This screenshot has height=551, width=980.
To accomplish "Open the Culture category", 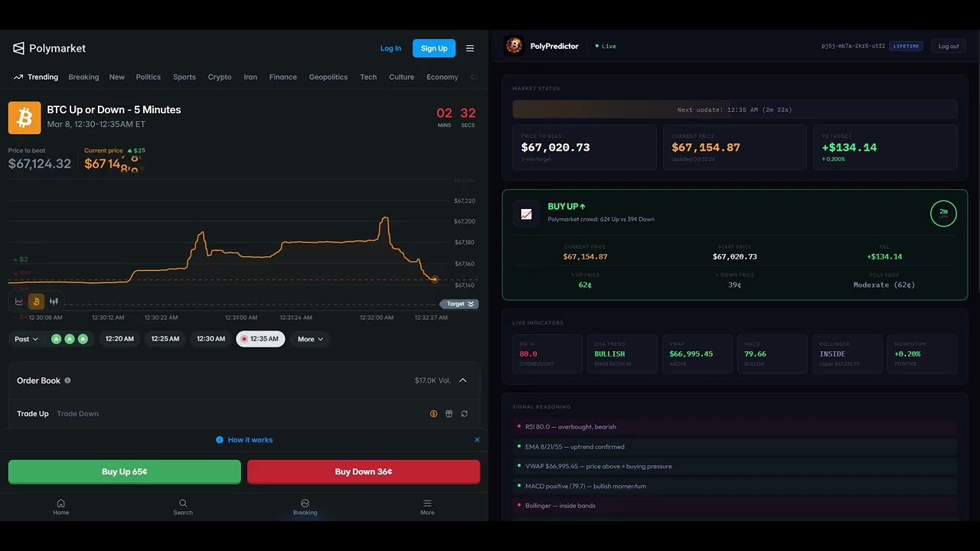I will 401,77.
